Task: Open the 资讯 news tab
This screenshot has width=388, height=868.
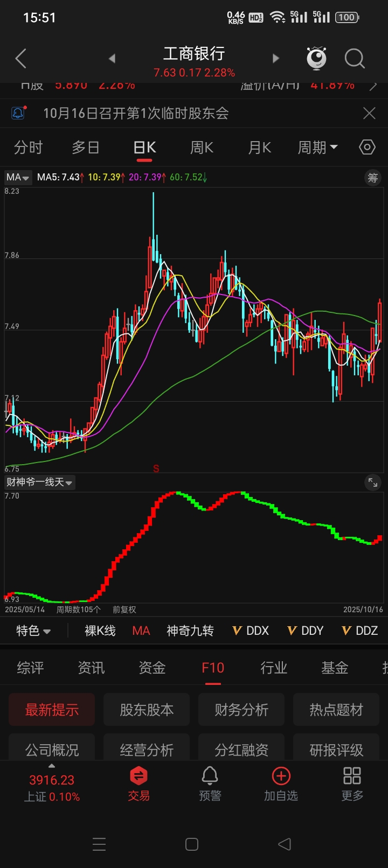Action: click(91, 668)
